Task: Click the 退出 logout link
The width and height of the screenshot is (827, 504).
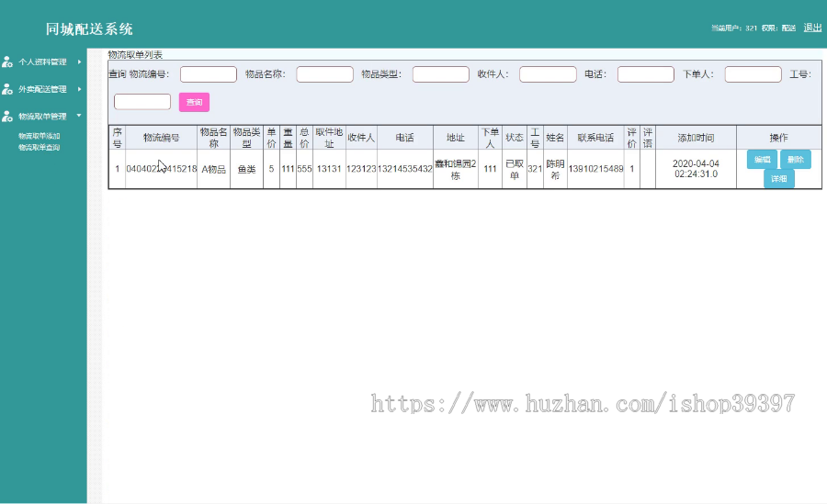Action: (x=812, y=28)
